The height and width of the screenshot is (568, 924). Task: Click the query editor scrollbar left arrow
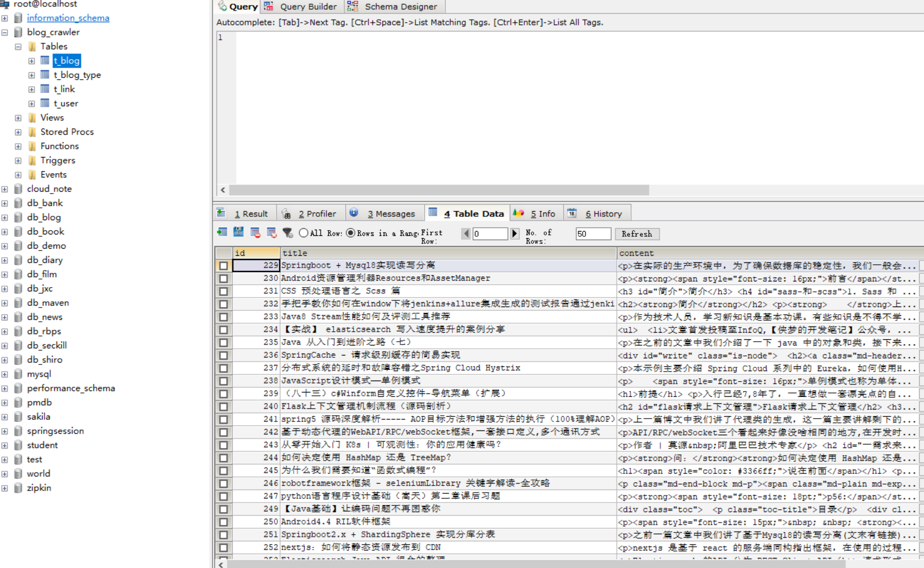(223, 190)
